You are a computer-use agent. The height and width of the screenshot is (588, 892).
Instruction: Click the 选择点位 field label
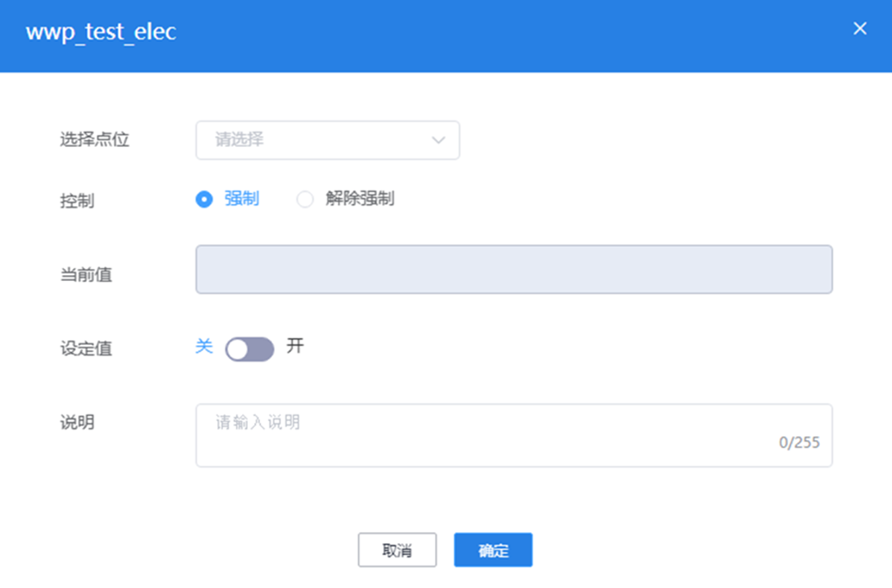click(94, 140)
